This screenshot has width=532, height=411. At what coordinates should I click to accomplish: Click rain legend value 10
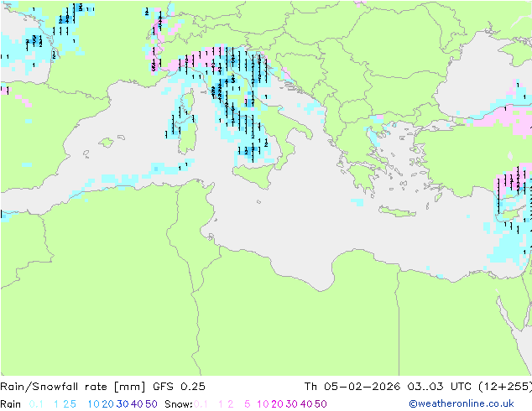pyautogui.click(x=94, y=404)
